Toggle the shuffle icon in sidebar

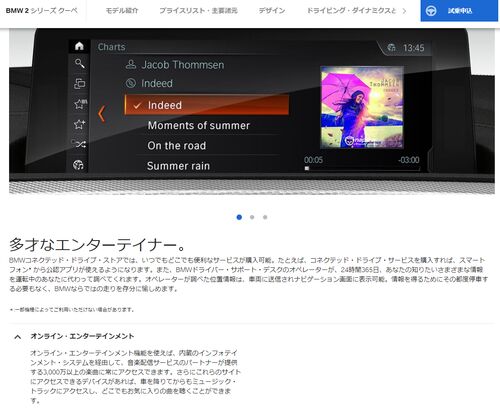coord(79,144)
